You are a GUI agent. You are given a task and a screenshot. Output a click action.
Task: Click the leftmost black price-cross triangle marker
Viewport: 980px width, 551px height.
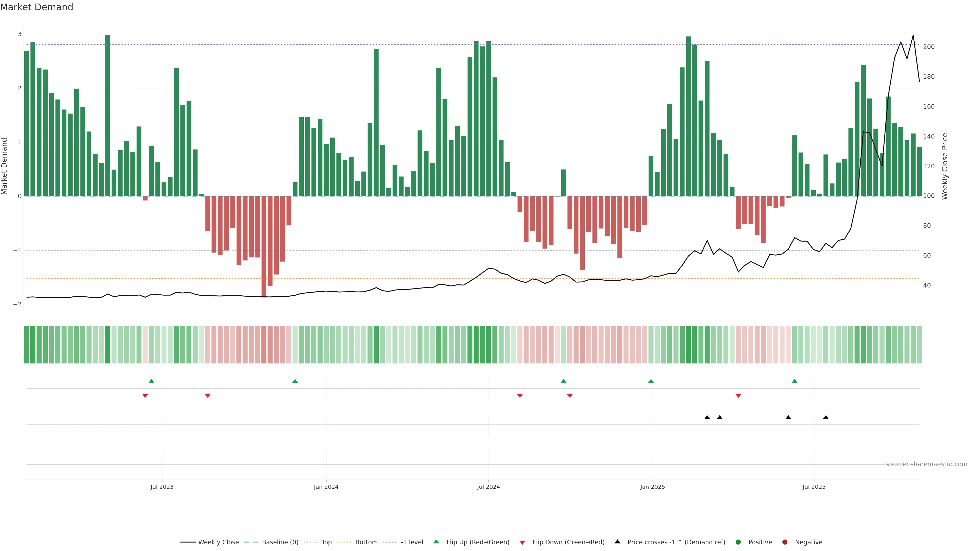(707, 418)
